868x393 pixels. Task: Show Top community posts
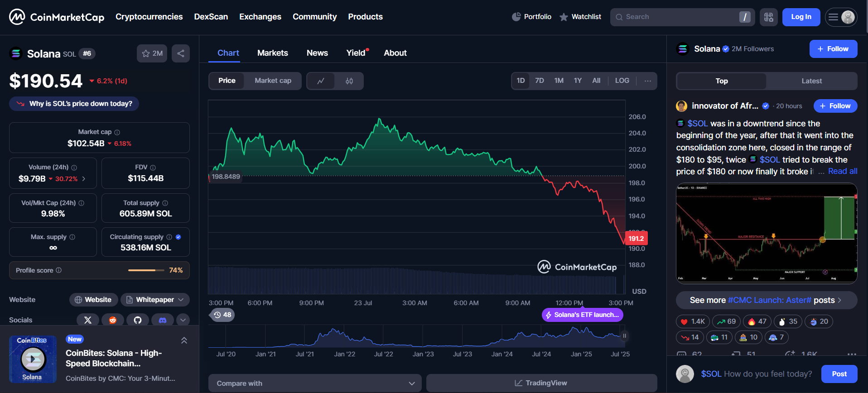722,81
